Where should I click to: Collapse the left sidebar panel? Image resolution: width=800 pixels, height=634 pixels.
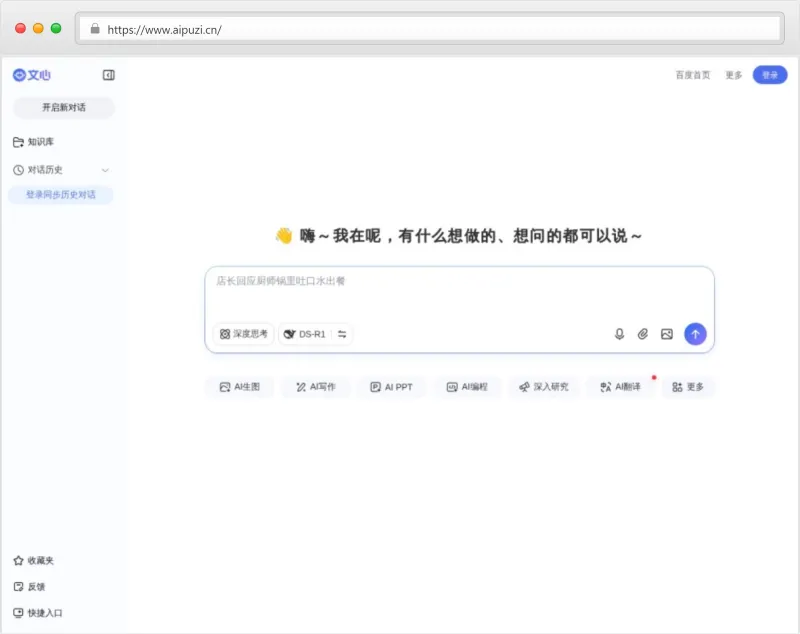108,74
